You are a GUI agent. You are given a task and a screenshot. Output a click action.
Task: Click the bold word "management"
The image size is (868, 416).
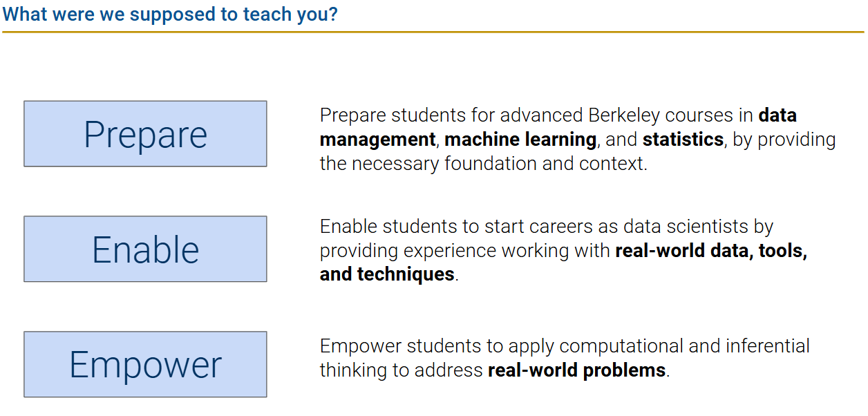[377, 140]
